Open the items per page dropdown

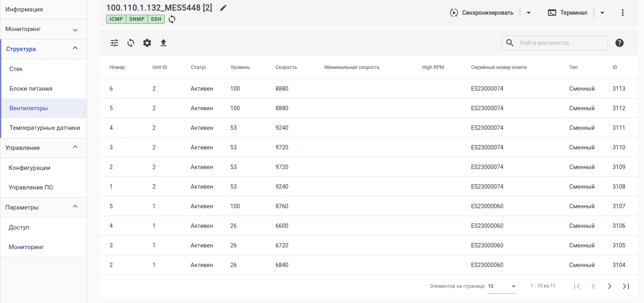(502, 286)
